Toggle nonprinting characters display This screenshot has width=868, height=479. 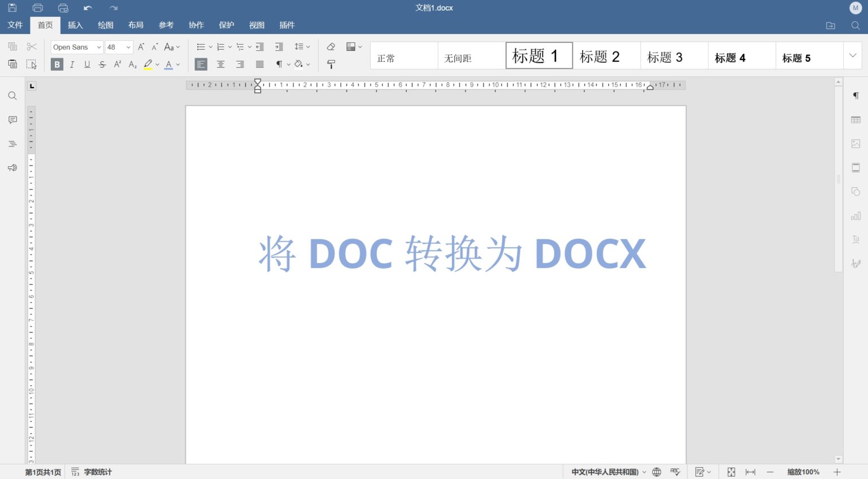pos(279,64)
